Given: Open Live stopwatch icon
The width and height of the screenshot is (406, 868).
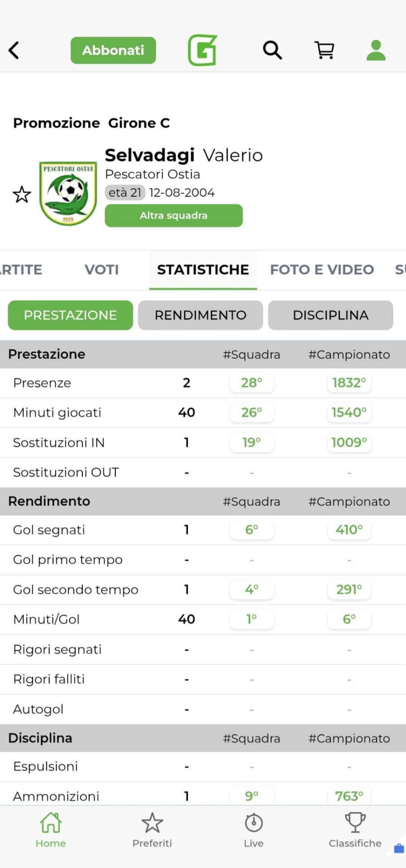Looking at the screenshot, I should point(253,830).
